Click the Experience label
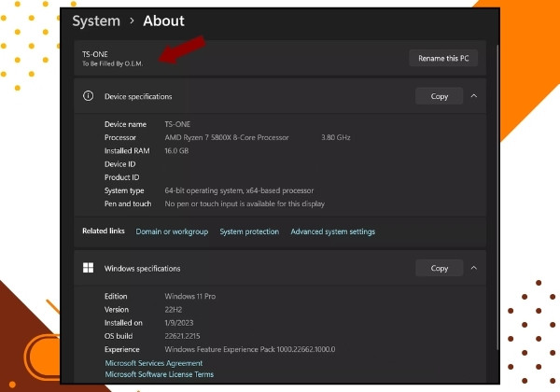 pyautogui.click(x=121, y=349)
